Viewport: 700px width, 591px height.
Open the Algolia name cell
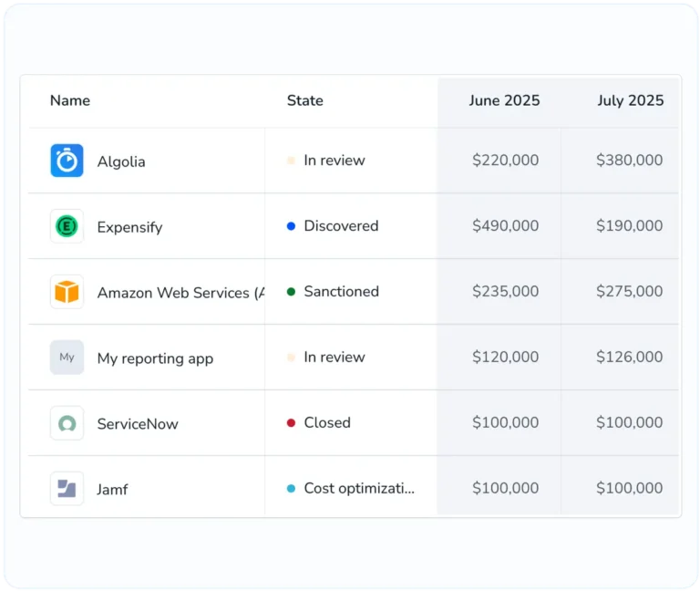tap(121, 161)
